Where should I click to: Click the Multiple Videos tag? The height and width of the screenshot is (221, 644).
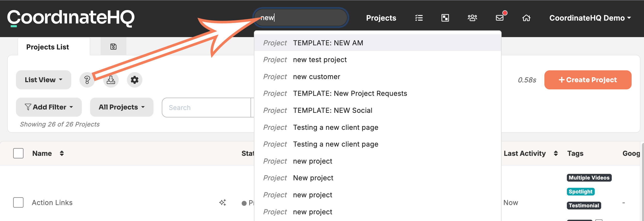[x=589, y=178]
